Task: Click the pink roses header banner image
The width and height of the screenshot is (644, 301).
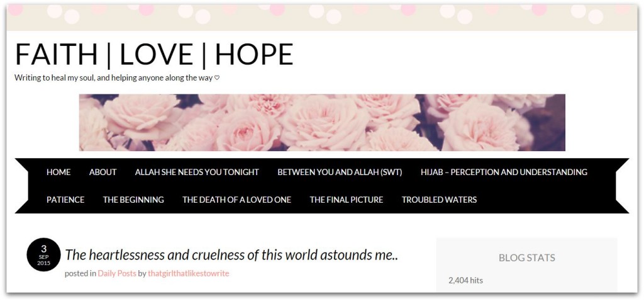Action: tap(322, 123)
